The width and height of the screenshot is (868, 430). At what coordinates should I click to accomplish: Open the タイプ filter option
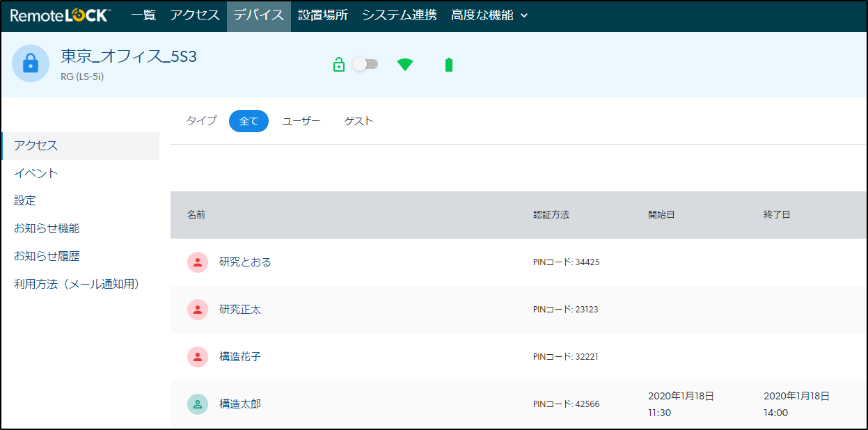(200, 120)
